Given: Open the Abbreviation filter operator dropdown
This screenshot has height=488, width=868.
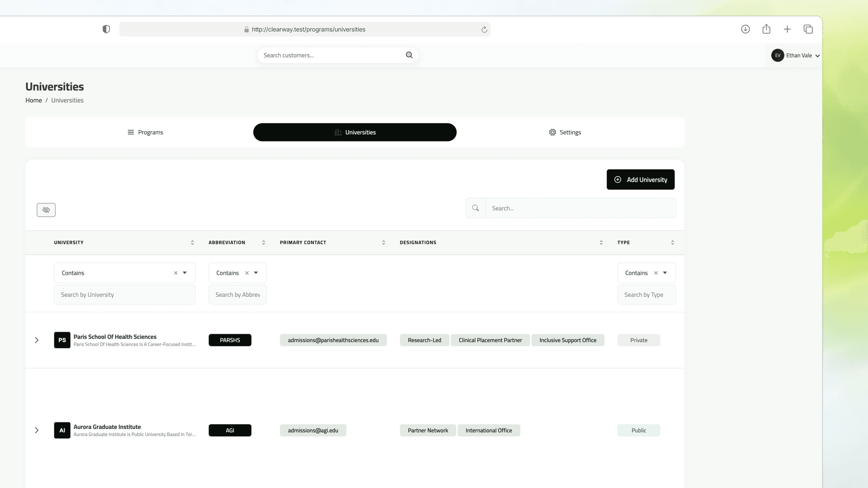Looking at the screenshot, I should (x=256, y=273).
